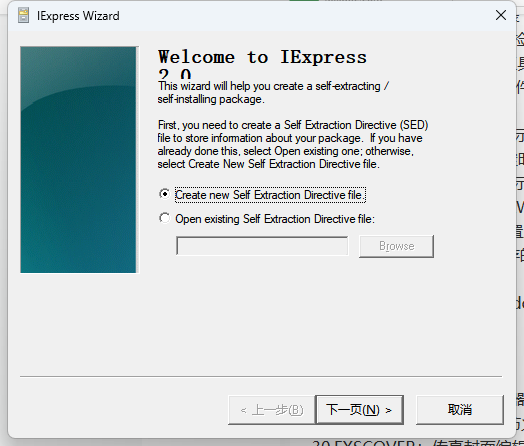Screen dimensions: 524x446
Task: Select Create new Self Extraction Directive radio button
Action: [x=164, y=194]
